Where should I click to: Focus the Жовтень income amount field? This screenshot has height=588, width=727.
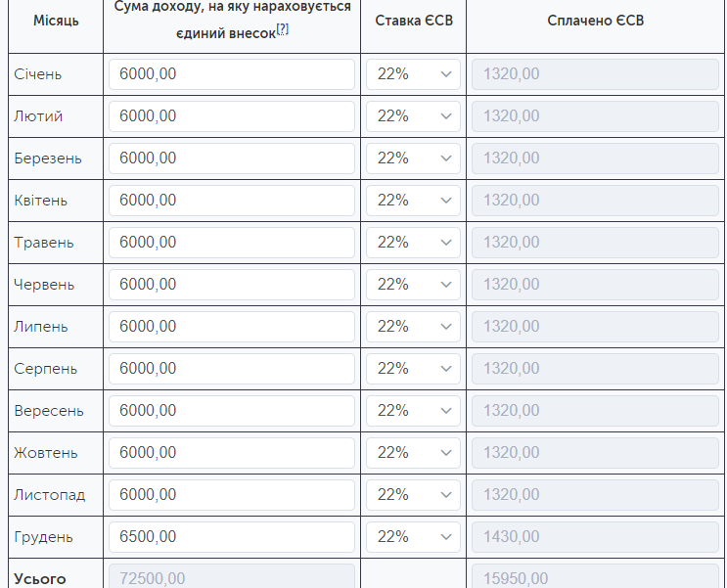tap(231, 453)
